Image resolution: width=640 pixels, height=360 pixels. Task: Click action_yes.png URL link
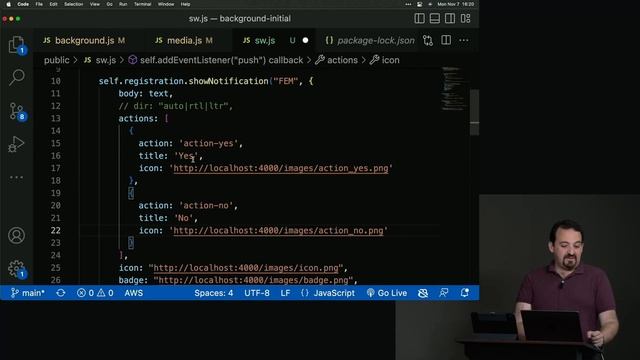[x=281, y=168]
